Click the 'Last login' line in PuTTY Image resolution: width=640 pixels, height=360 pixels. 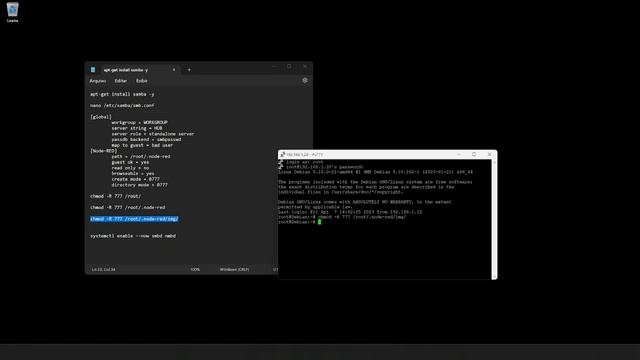pos(350,212)
